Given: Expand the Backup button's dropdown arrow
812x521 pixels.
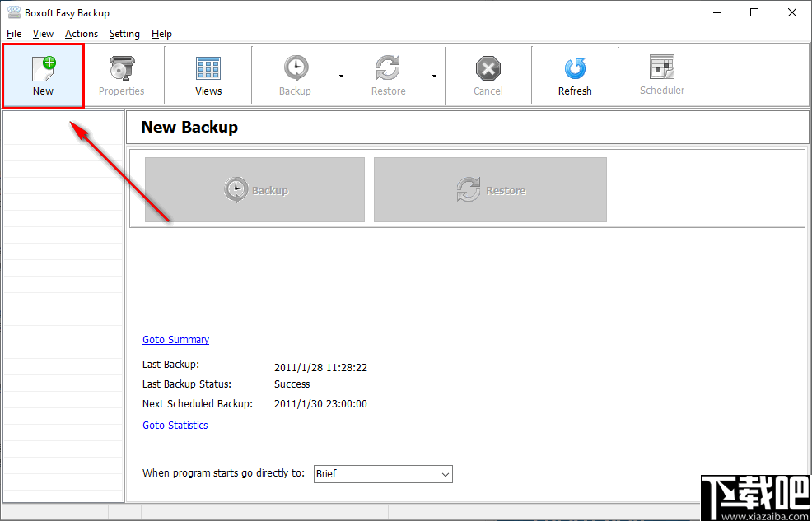Looking at the screenshot, I should pos(341,75).
